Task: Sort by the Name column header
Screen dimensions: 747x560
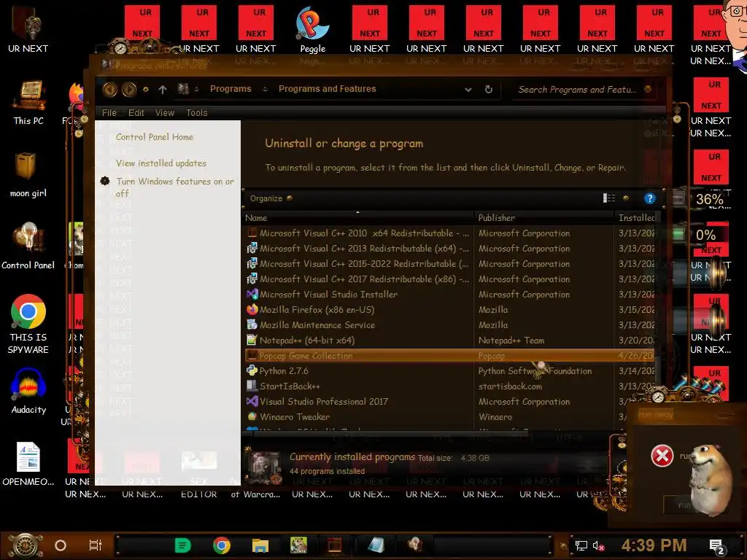Action: point(358,217)
